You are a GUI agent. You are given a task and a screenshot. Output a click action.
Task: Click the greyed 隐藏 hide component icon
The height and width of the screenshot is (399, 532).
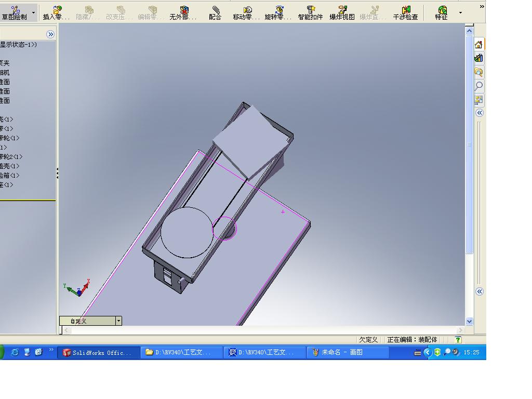click(88, 13)
